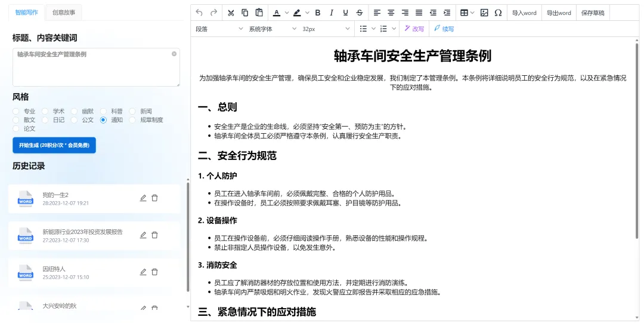This screenshot has height=323, width=644.
Task: Select the 科普 style radio
Action: coord(103,111)
